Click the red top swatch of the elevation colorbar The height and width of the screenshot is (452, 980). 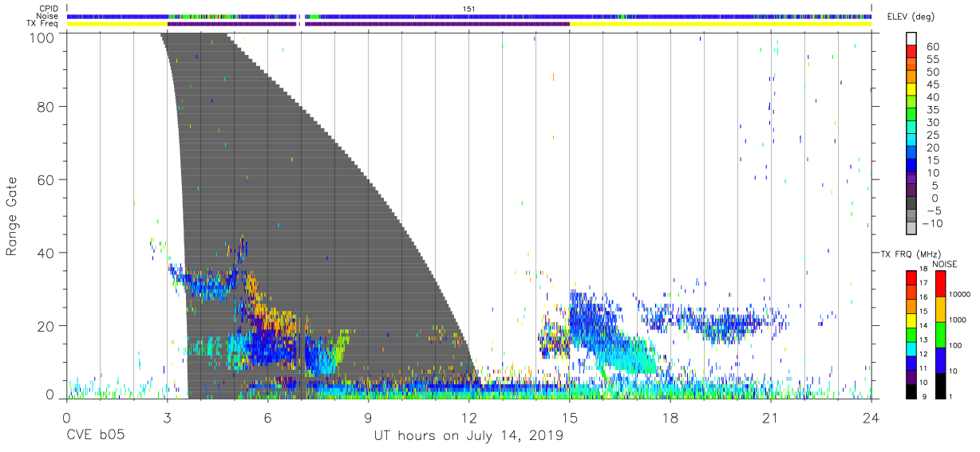(911, 51)
